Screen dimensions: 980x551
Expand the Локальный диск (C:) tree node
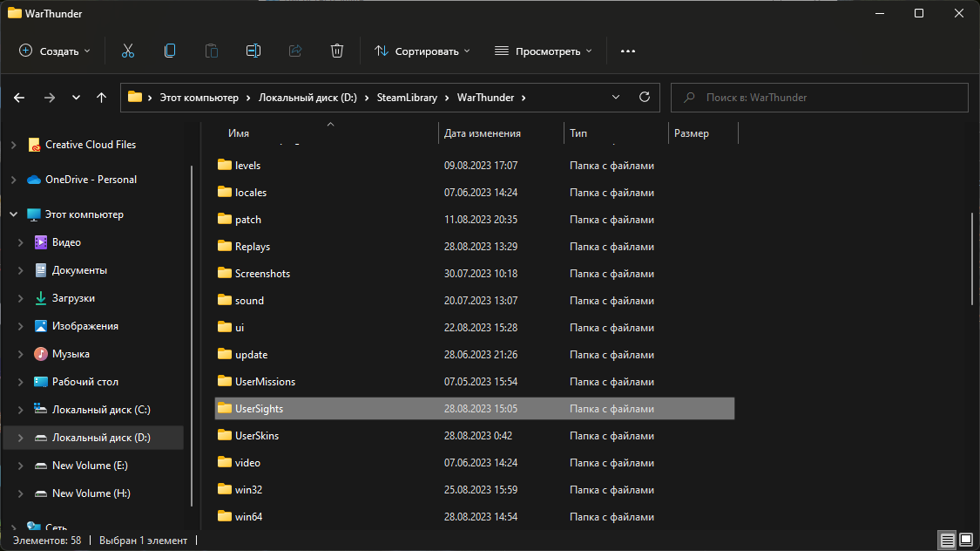[21, 410]
